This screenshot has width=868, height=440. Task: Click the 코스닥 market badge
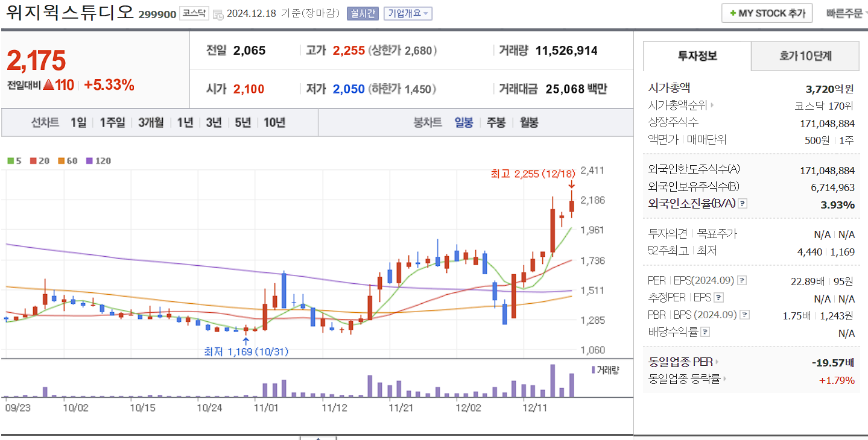pos(194,13)
